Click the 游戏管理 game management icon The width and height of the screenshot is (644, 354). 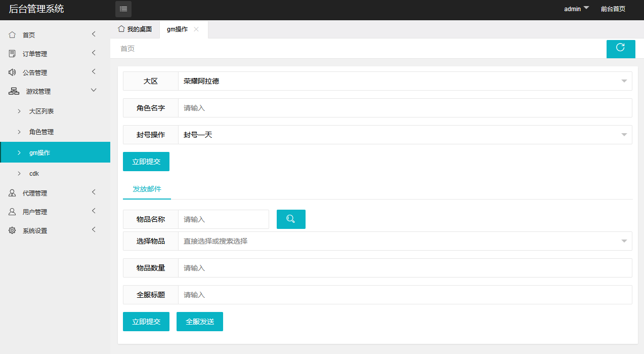[12, 91]
